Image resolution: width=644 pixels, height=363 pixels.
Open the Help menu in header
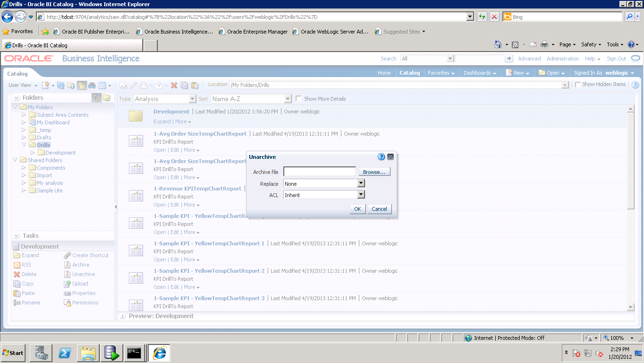click(593, 59)
